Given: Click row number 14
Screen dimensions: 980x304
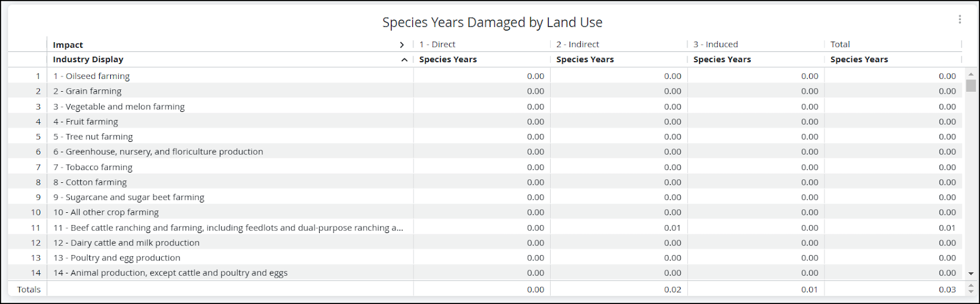Looking at the screenshot, I should pyautogui.click(x=36, y=273).
